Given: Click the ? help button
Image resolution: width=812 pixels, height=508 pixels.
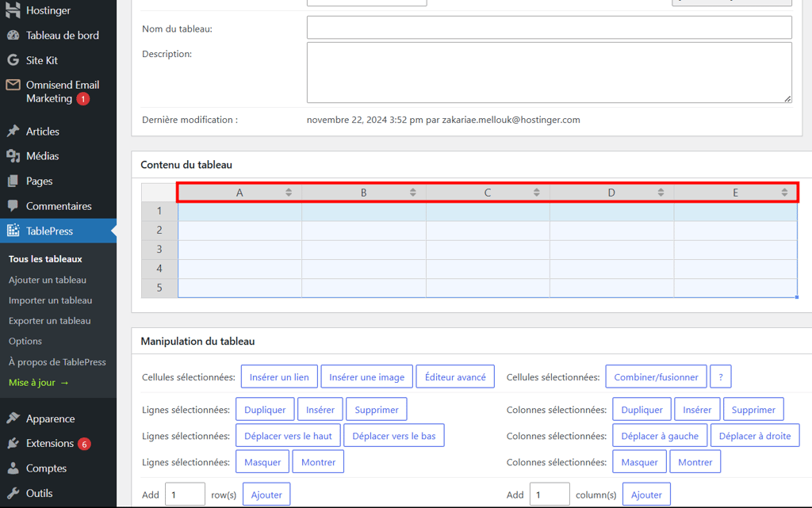Looking at the screenshot, I should tap(720, 376).
